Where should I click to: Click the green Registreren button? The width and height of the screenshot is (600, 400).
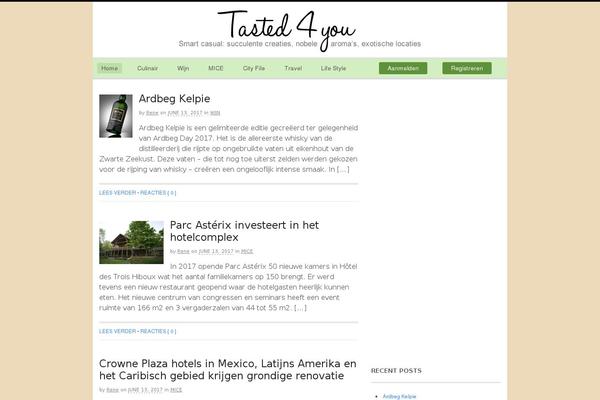[467, 68]
